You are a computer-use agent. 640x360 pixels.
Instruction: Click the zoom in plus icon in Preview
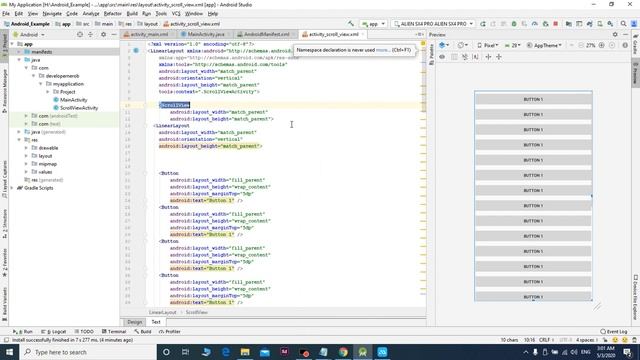601,45
